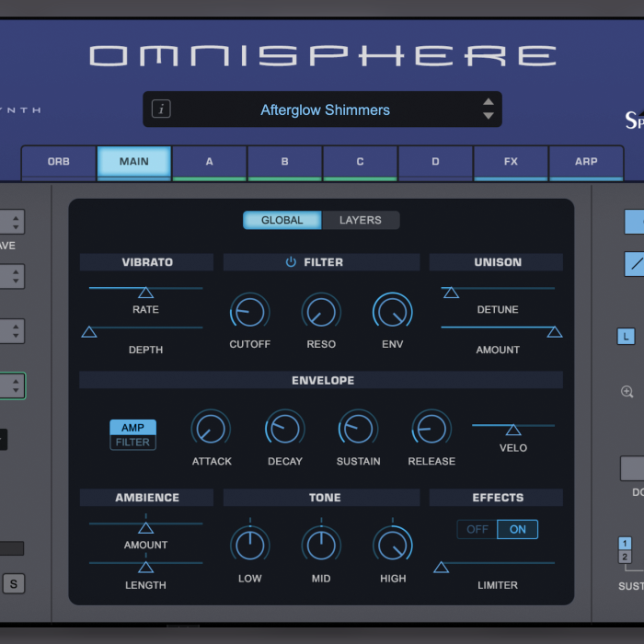Click the Filter ENV knob
644x644 pixels.
(393, 312)
